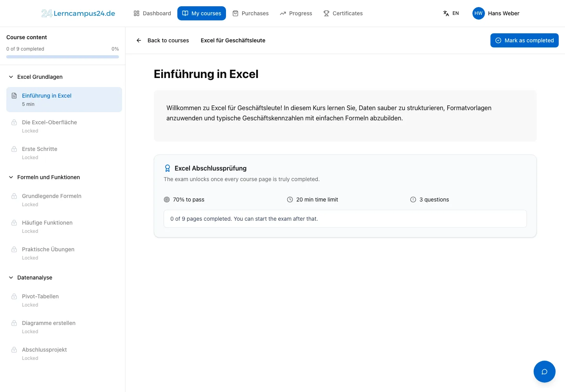Click the 70% to pass label
Viewport: 565px width, 392px height.
click(x=189, y=200)
